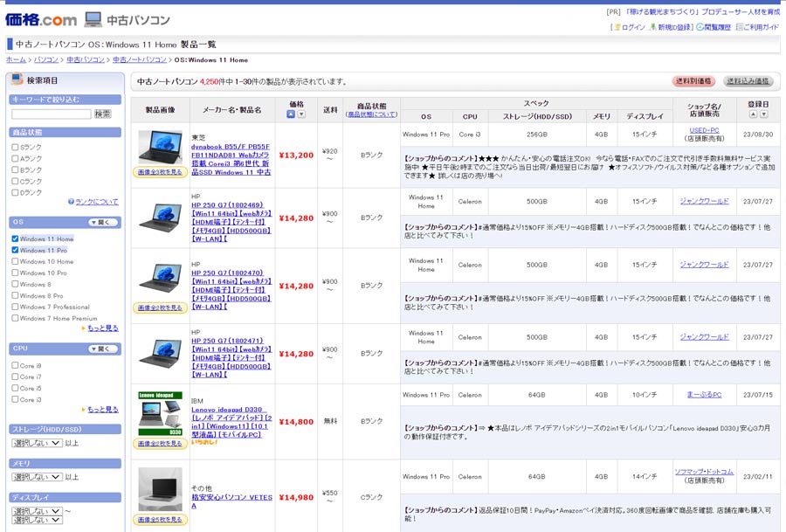Click the question mark icon beside ランクについて
The width and height of the screenshot is (786, 532).
72,202
